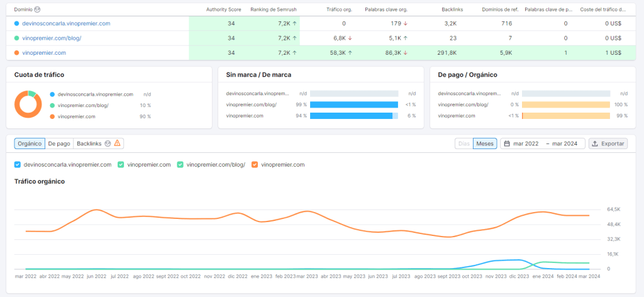Click the 5,9K referring domains value

[506, 53]
